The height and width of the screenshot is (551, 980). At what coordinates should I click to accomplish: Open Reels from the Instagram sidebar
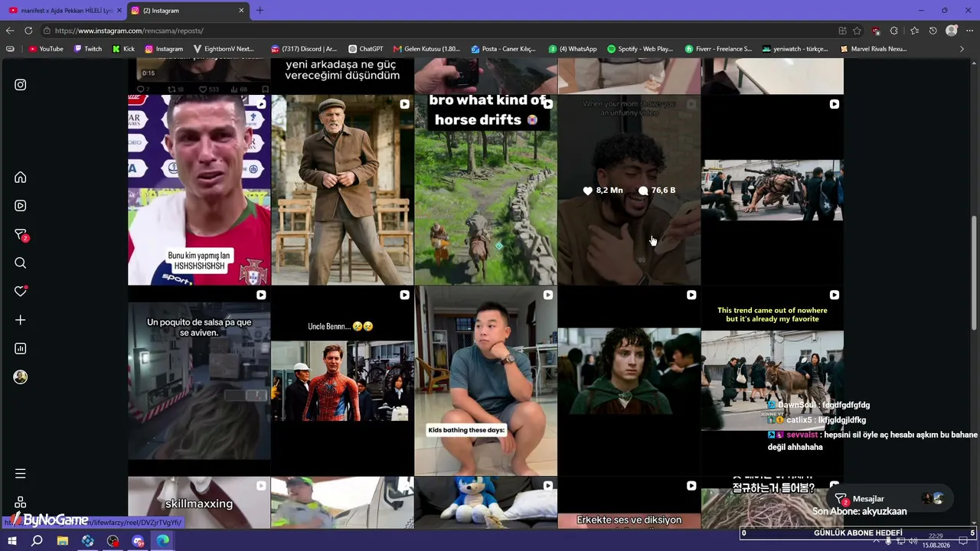pos(21,206)
